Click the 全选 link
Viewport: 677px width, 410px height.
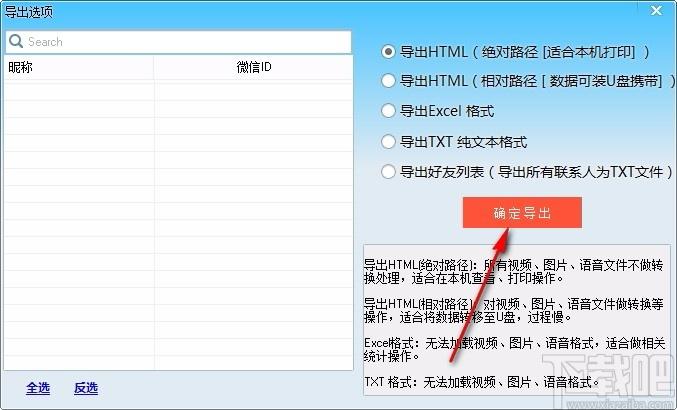[38, 388]
